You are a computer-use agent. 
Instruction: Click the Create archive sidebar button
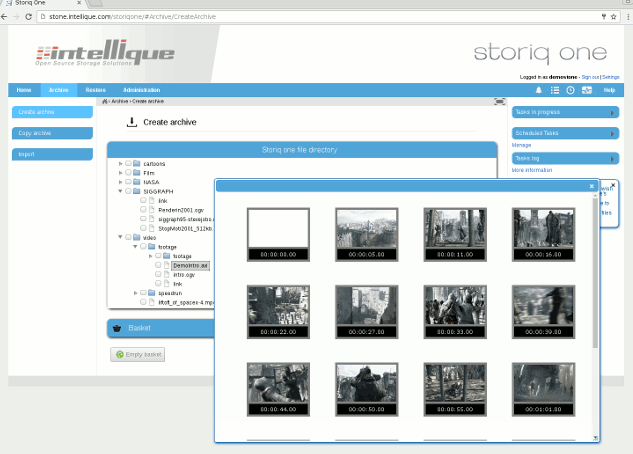52,112
